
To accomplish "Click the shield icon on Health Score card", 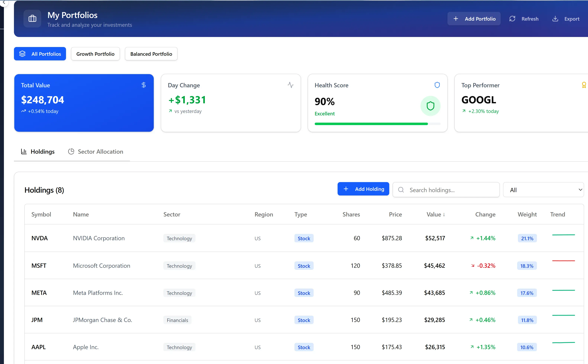I will (x=437, y=85).
